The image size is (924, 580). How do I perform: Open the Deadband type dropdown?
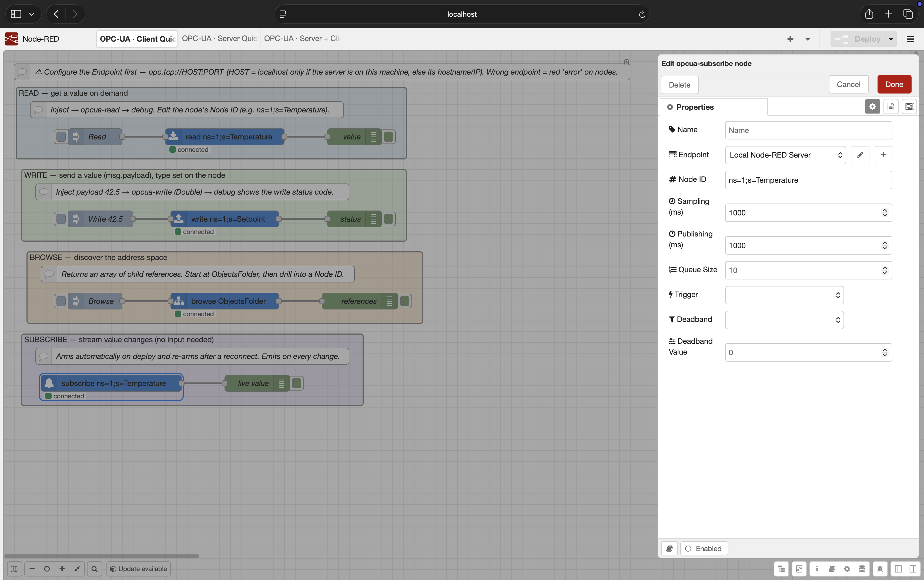pos(784,320)
